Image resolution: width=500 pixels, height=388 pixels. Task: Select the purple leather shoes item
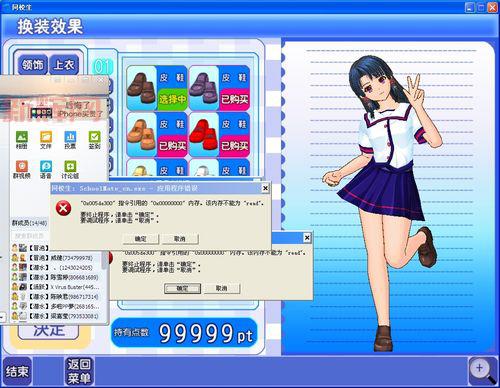pyautogui.click(x=219, y=88)
